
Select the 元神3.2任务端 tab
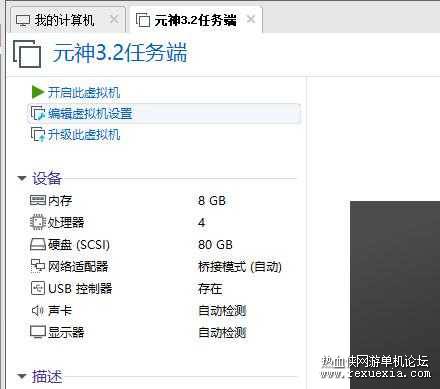[196, 20]
